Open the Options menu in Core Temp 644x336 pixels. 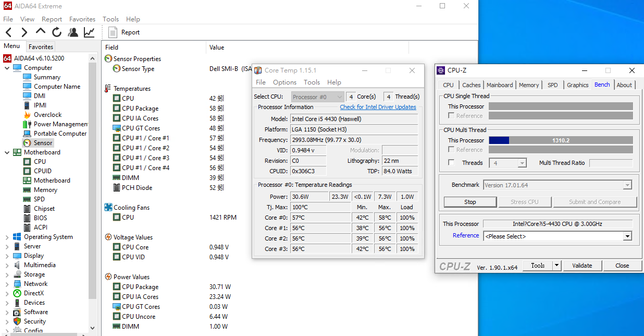coord(284,82)
